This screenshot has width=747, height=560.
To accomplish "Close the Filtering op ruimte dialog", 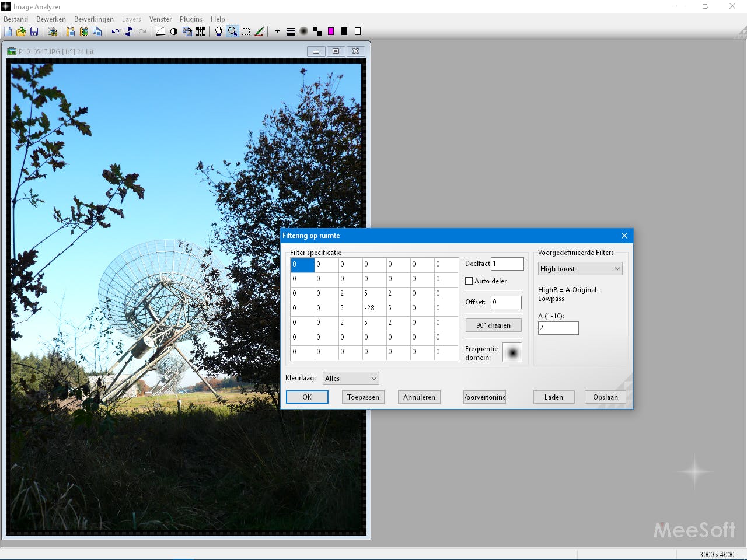I will click(624, 236).
